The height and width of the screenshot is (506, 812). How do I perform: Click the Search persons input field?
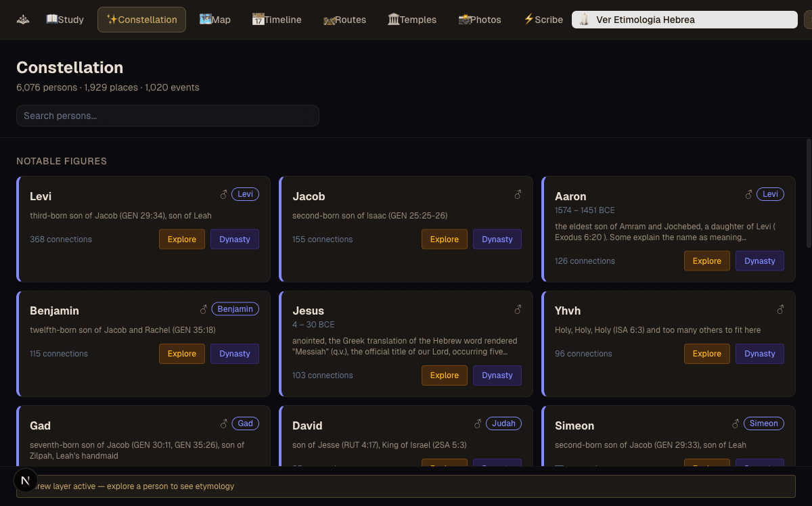(168, 116)
